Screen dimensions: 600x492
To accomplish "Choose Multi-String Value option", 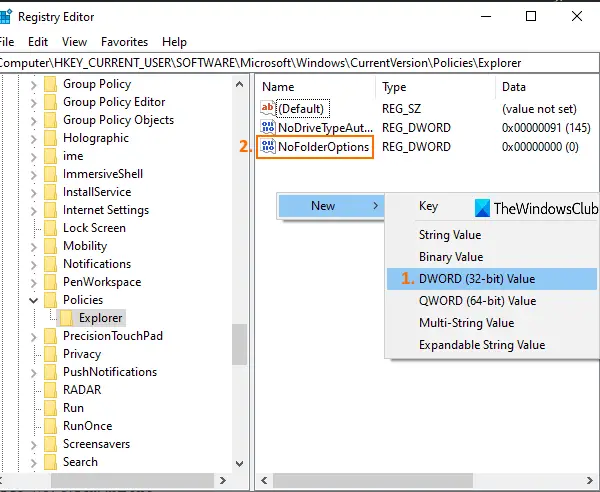I will 492,323.
